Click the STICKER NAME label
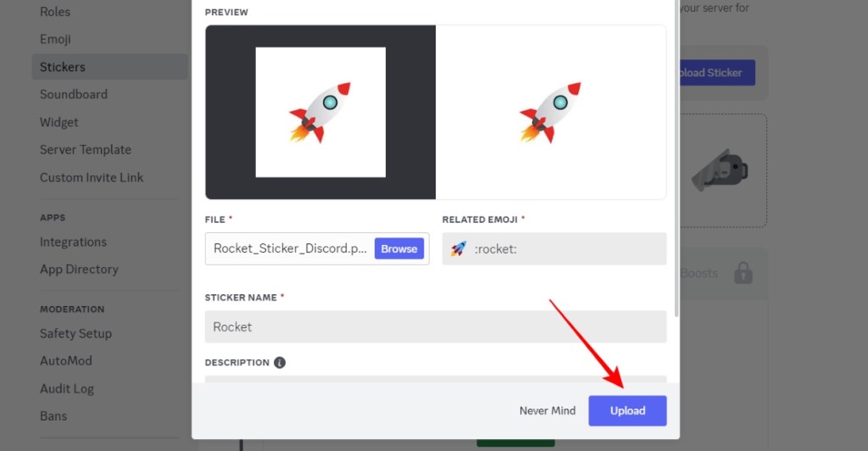The width and height of the screenshot is (868, 451). (x=241, y=298)
